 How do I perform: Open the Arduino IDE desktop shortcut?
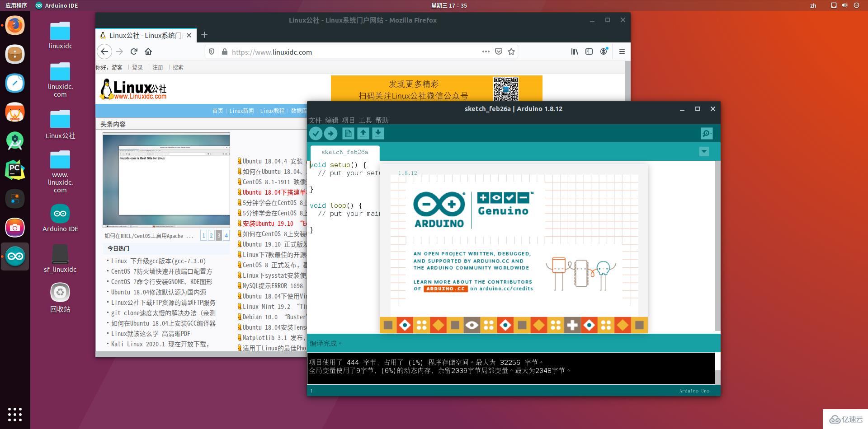coord(60,218)
